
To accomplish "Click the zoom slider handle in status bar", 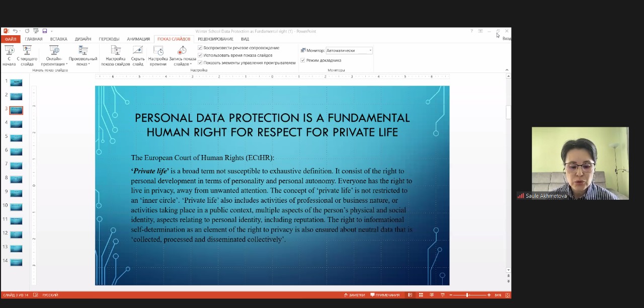I will pos(467,295).
